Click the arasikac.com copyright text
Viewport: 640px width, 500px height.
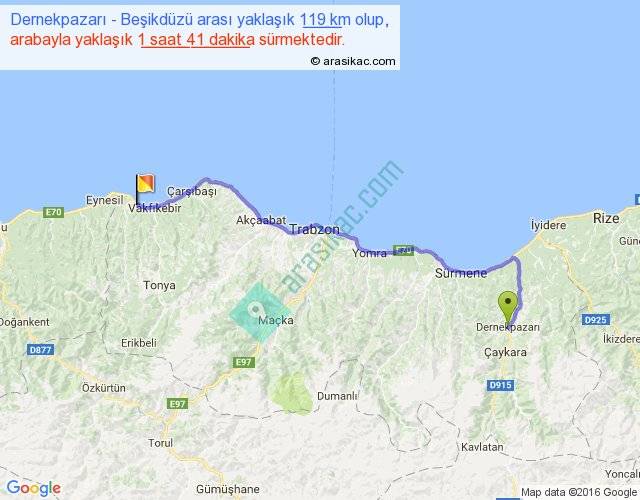click(x=353, y=61)
